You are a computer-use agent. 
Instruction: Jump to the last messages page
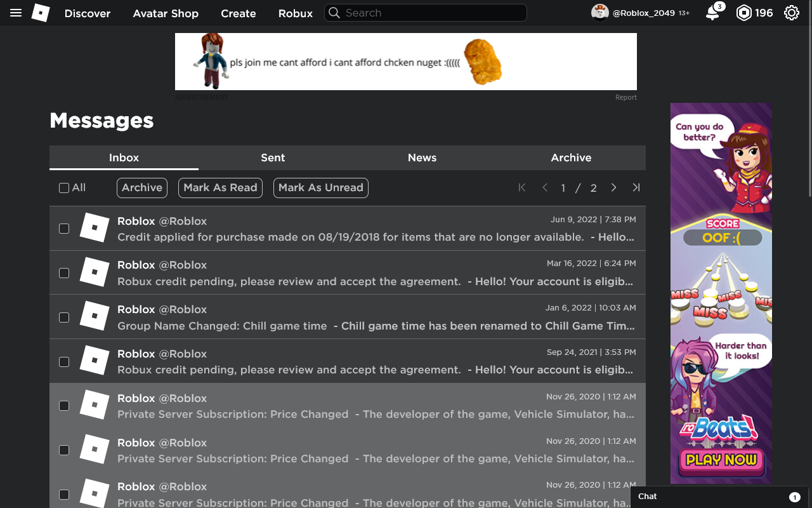tap(636, 187)
